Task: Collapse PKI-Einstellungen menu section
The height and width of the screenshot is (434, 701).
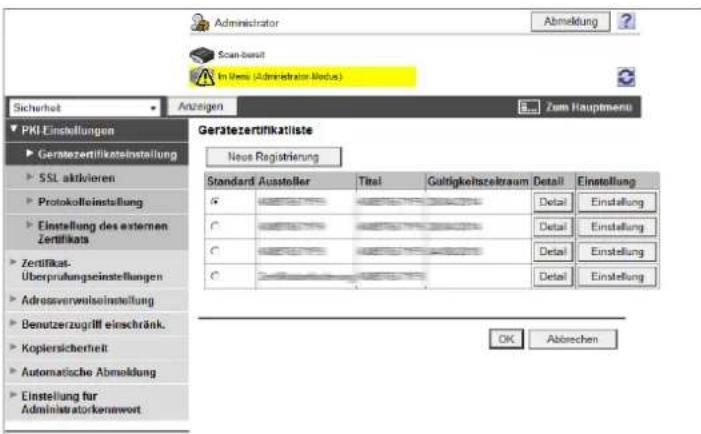Action: pos(96,131)
